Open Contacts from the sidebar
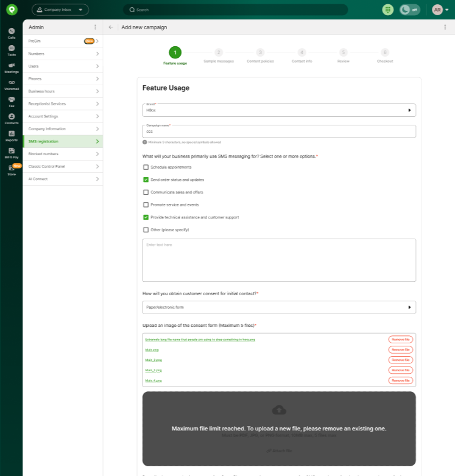 (12, 118)
